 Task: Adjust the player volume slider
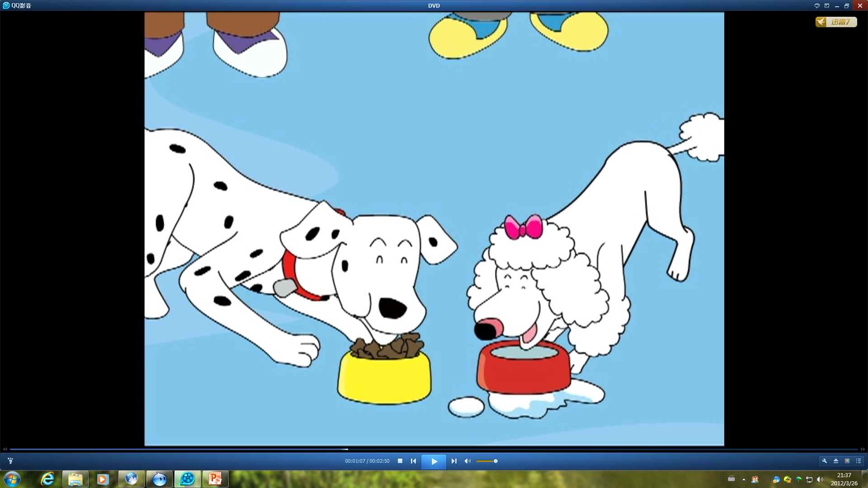coord(487,461)
